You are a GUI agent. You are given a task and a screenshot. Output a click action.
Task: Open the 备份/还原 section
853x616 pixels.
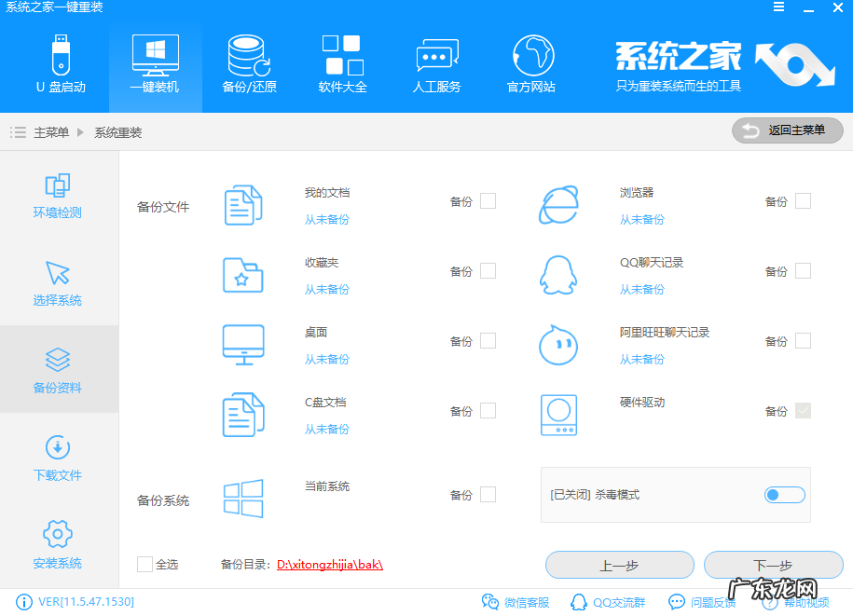point(247,62)
